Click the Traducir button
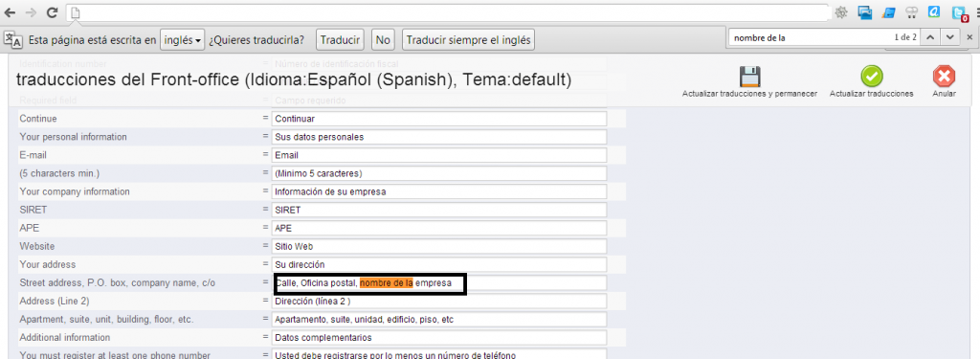Viewport: 980px width, 359px height. point(340,40)
